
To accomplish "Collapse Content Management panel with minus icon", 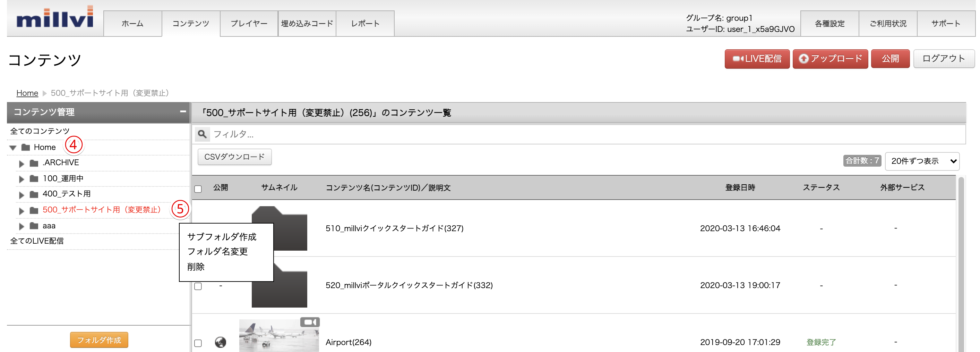I will [183, 112].
